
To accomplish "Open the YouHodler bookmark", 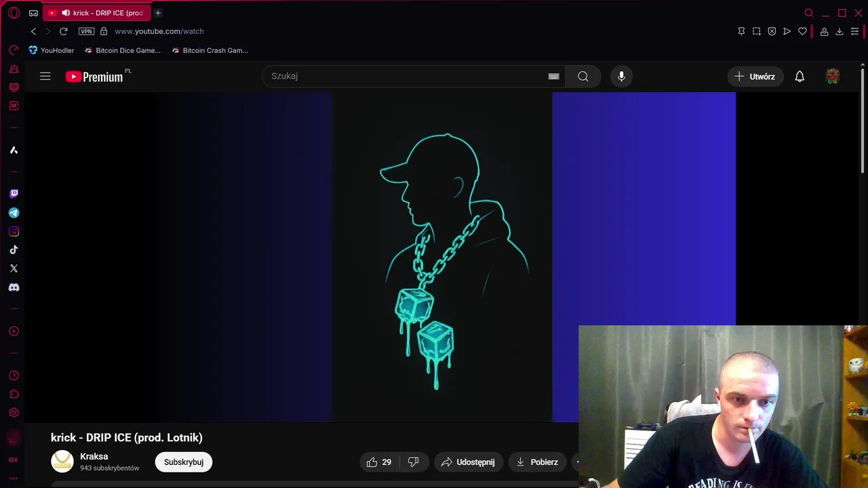I will (x=52, y=50).
